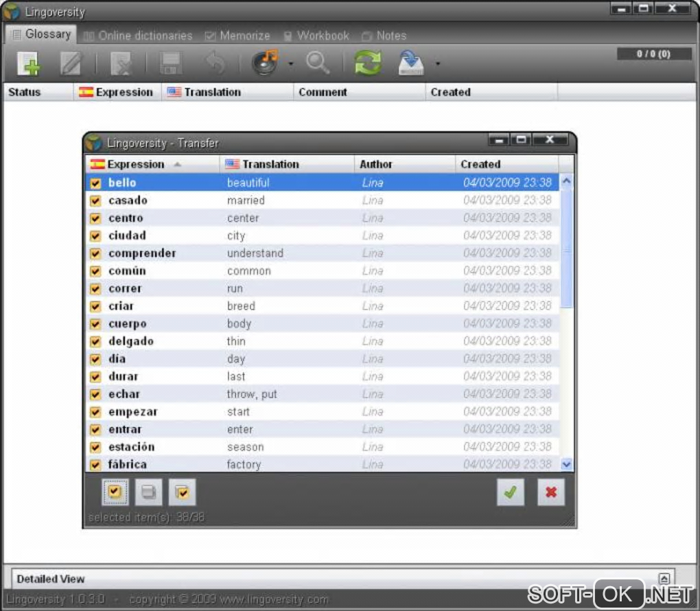Click the save floppy disk icon

tap(171, 63)
